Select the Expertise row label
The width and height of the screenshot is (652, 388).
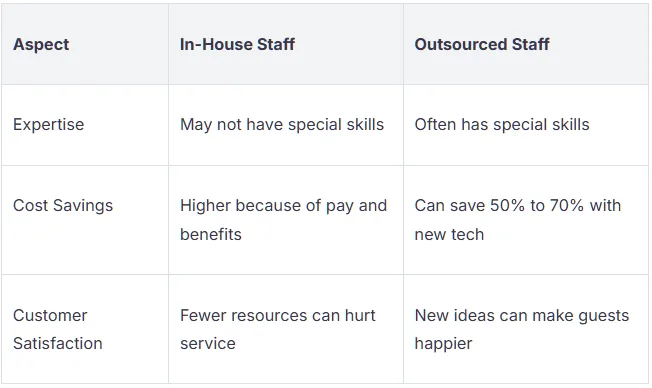coord(49,124)
